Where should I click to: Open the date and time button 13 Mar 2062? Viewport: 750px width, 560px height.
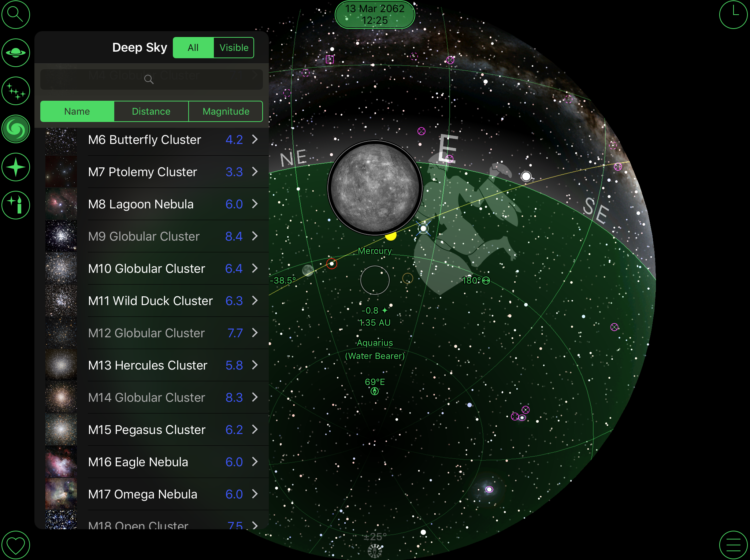coord(375,14)
